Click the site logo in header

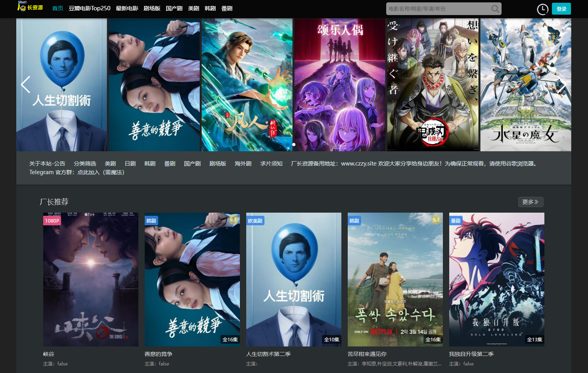tap(30, 7)
